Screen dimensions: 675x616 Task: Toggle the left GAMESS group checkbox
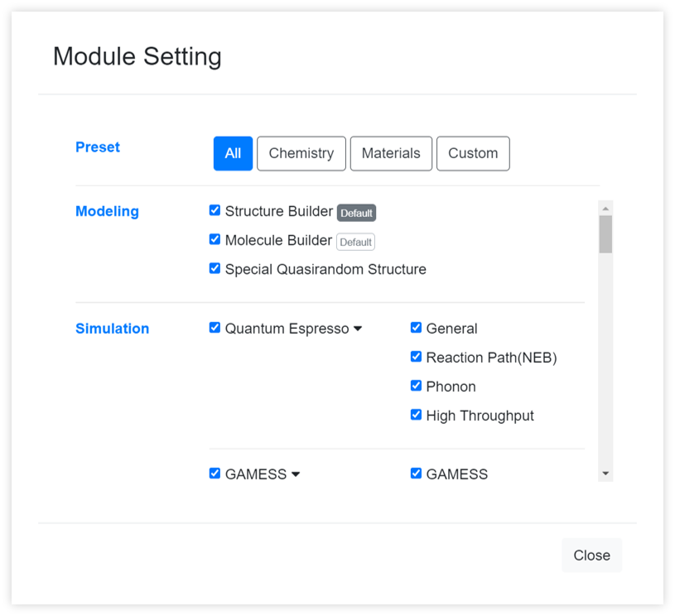pos(215,474)
